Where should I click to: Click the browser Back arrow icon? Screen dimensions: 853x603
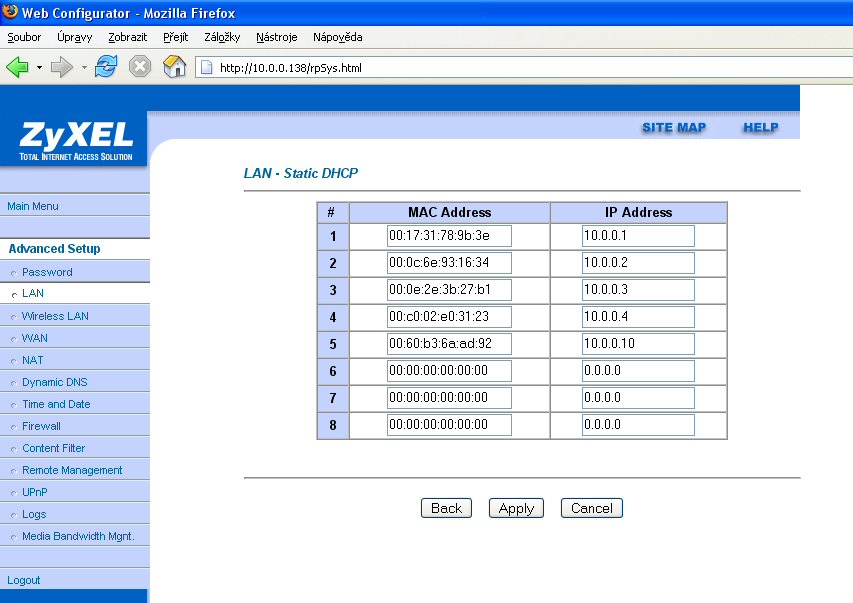[18, 67]
